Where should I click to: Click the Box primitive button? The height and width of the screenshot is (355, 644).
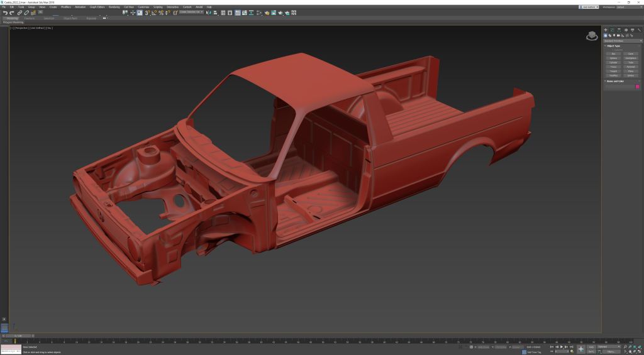(x=613, y=53)
